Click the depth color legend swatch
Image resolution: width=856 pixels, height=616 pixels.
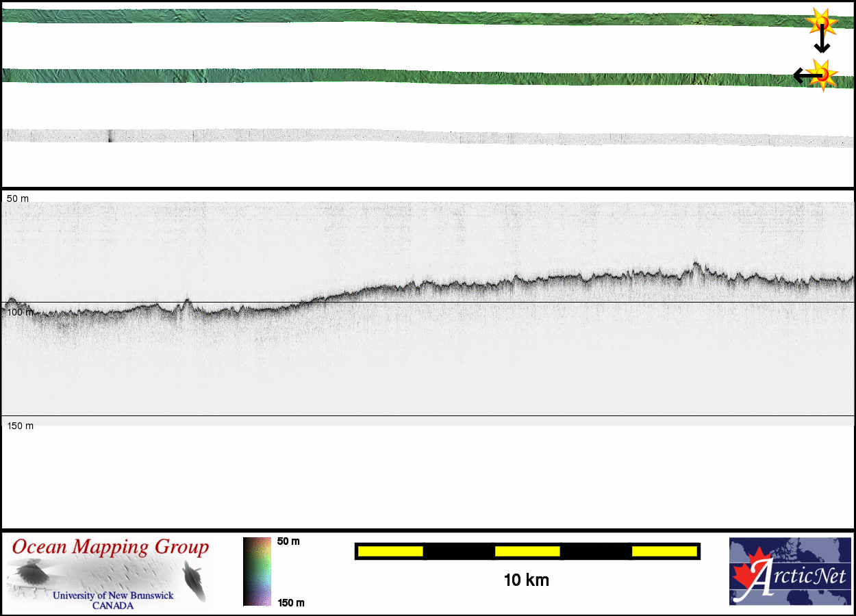(x=257, y=572)
